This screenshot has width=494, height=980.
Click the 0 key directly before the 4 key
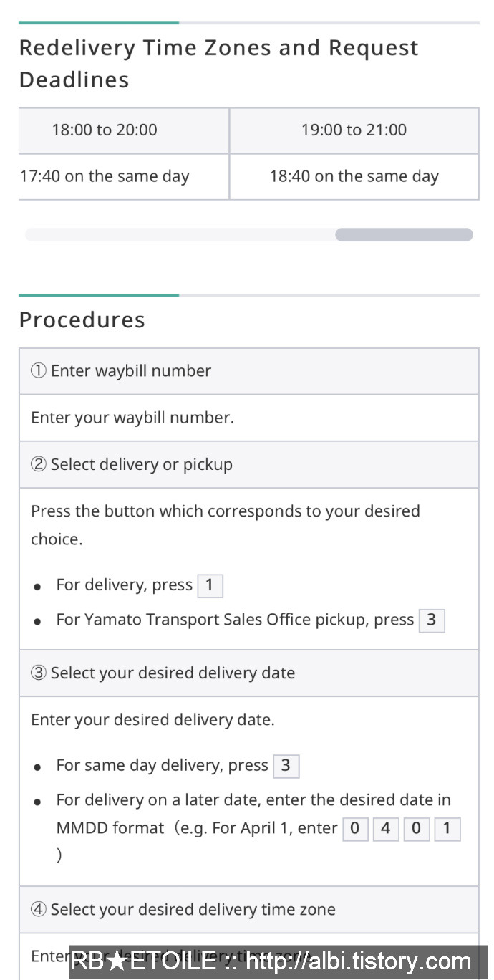pos(355,829)
